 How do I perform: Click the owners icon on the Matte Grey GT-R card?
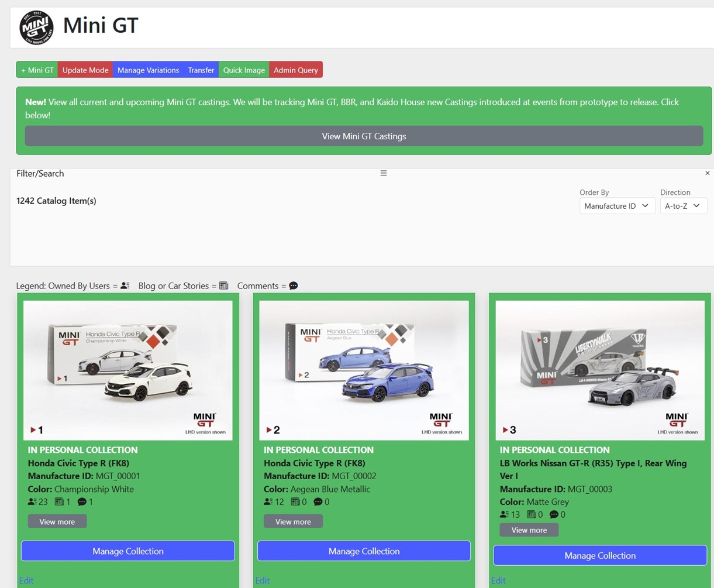[503, 514]
